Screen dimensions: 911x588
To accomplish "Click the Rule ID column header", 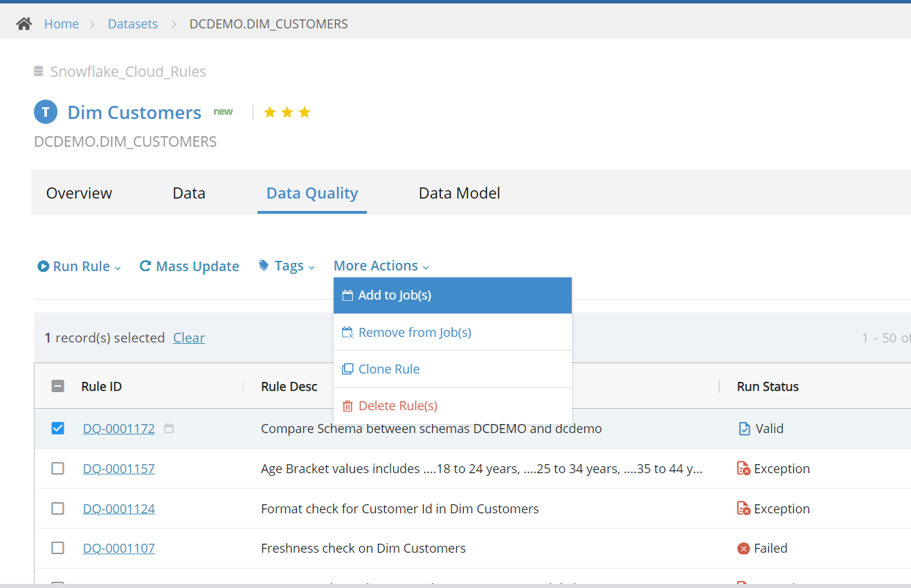I will click(x=102, y=387).
